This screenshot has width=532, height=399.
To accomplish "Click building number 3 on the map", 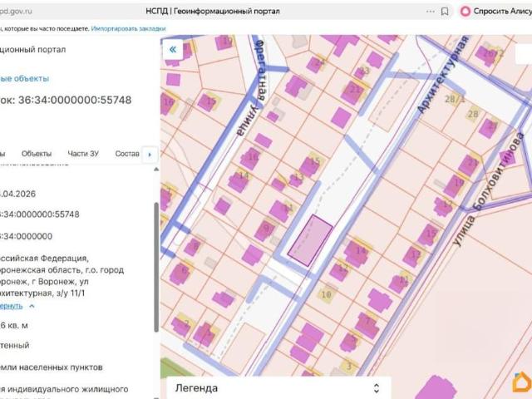I will pos(349,367).
